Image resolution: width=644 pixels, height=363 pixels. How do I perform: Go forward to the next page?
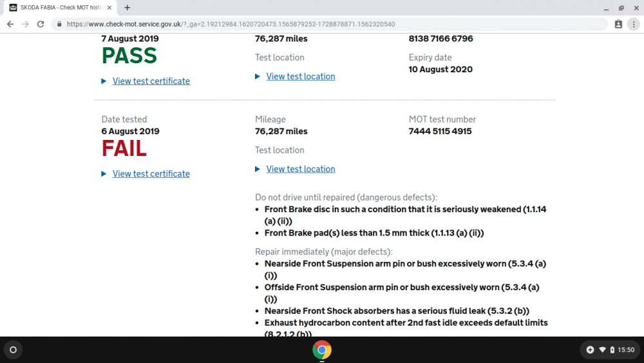point(26,25)
